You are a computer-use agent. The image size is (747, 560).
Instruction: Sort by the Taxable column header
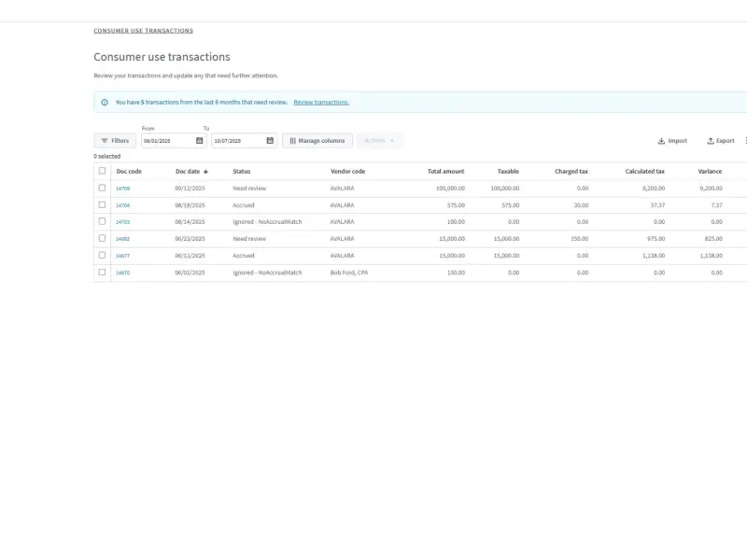tap(508, 172)
